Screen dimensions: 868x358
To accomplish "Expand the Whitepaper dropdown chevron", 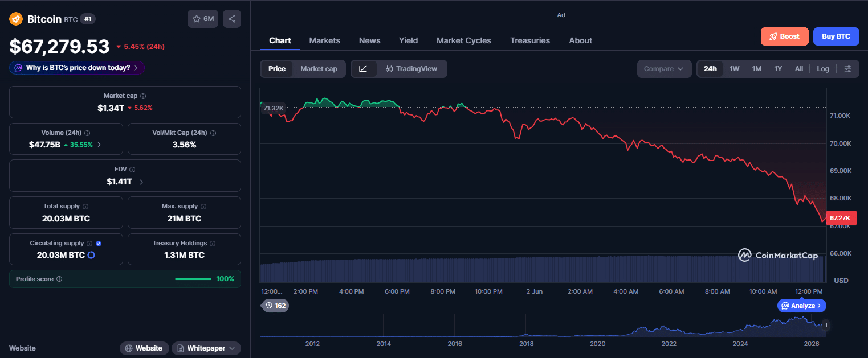I will [x=233, y=348].
